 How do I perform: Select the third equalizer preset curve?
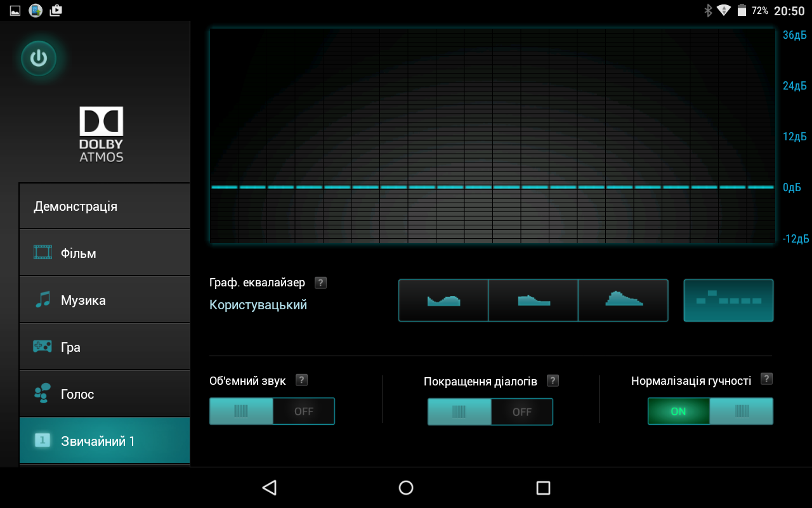click(623, 300)
